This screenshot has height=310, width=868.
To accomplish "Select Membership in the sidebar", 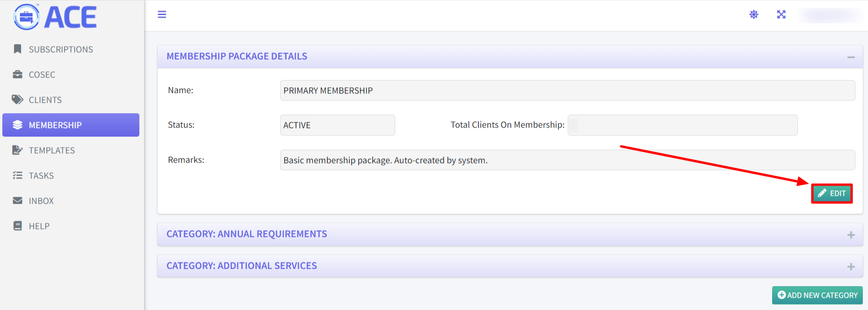I will [71, 125].
